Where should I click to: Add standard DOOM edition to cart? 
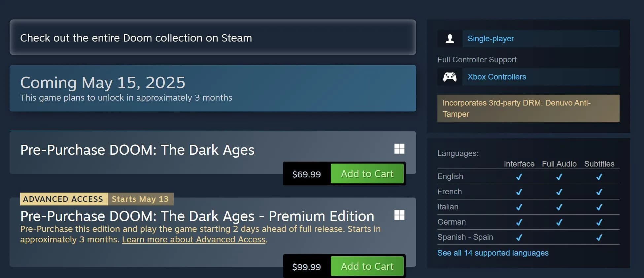[367, 174]
